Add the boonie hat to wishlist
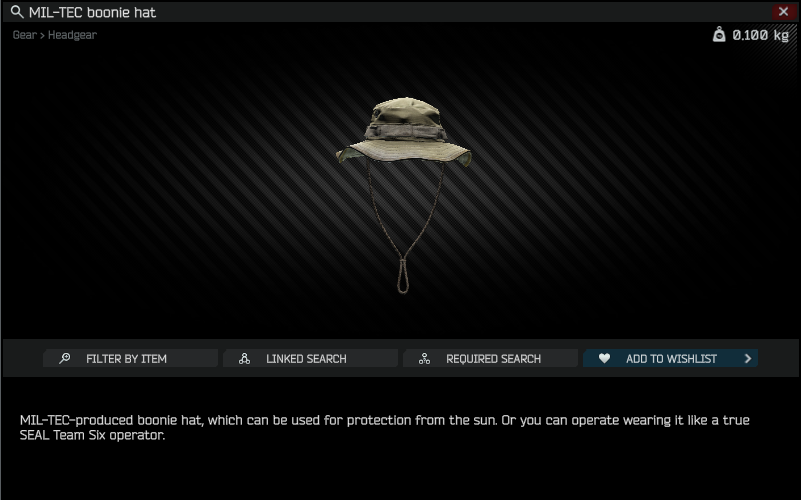801x500 pixels. coord(670,359)
